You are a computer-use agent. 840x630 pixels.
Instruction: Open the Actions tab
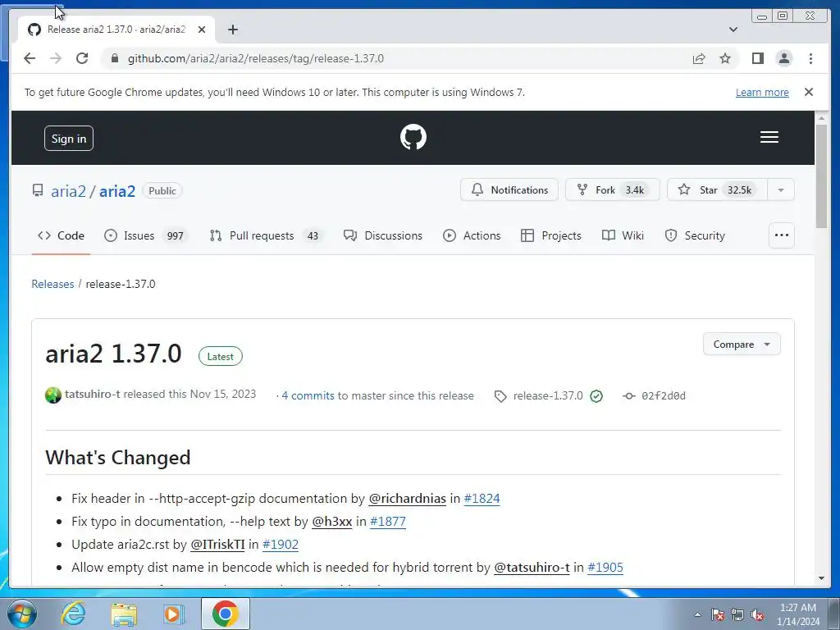click(472, 235)
